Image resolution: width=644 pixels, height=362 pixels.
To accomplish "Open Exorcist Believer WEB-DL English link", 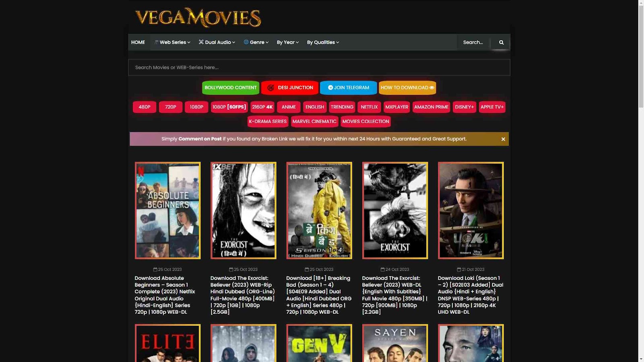I will (394, 295).
